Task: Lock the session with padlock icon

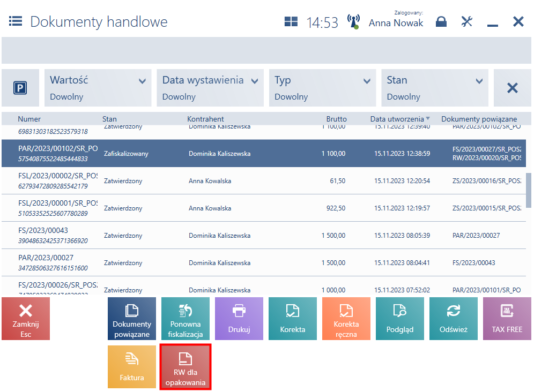Action: pyautogui.click(x=441, y=22)
